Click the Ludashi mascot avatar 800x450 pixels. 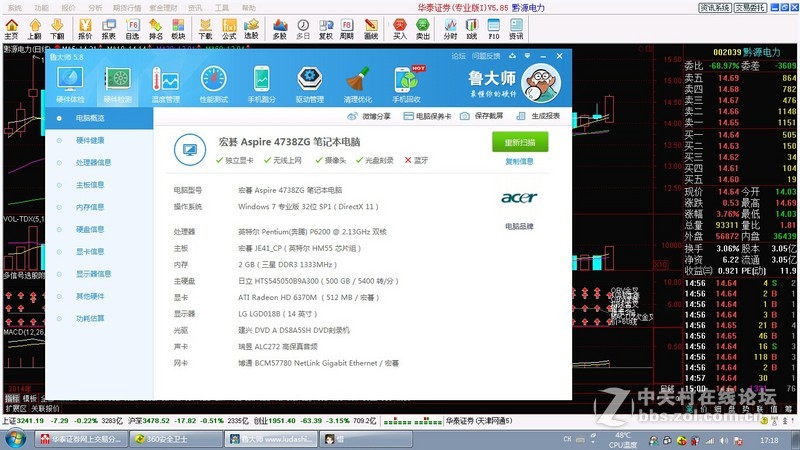click(541, 83)
